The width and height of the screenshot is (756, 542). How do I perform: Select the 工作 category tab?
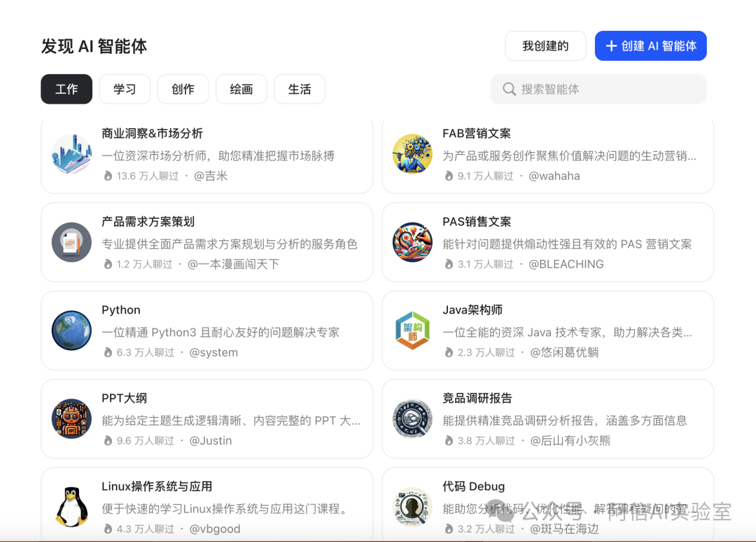(x=66, y=89)
